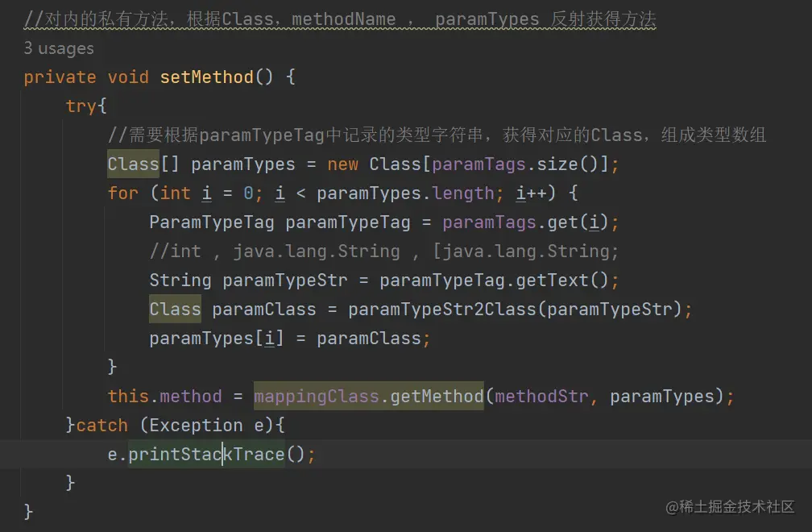Click the '3 usages' inlay hint
Screen dimensions: 812x532
click(x=59, y=48)
